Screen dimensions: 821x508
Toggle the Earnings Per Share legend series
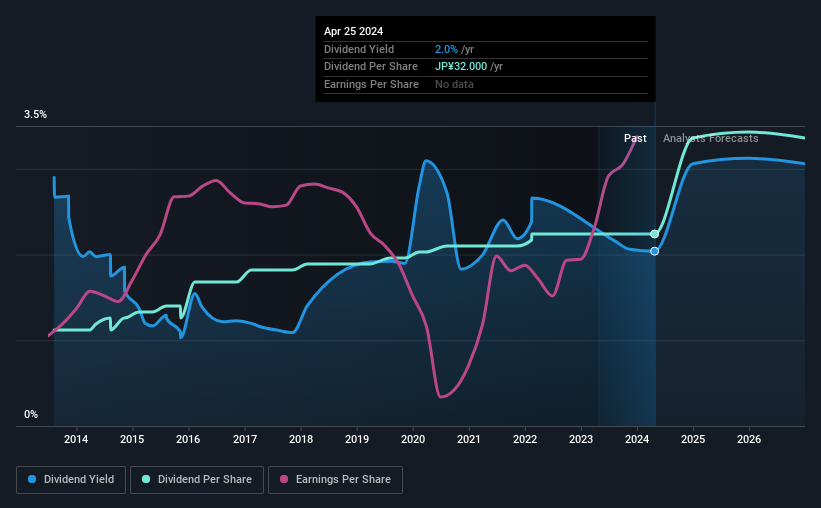tap(335, 480)
